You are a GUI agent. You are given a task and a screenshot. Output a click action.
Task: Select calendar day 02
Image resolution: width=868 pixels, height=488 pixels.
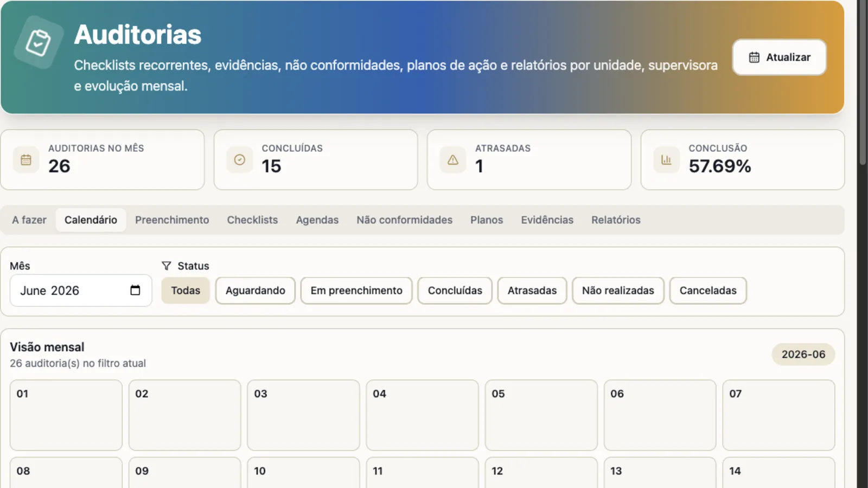(185, 415)
